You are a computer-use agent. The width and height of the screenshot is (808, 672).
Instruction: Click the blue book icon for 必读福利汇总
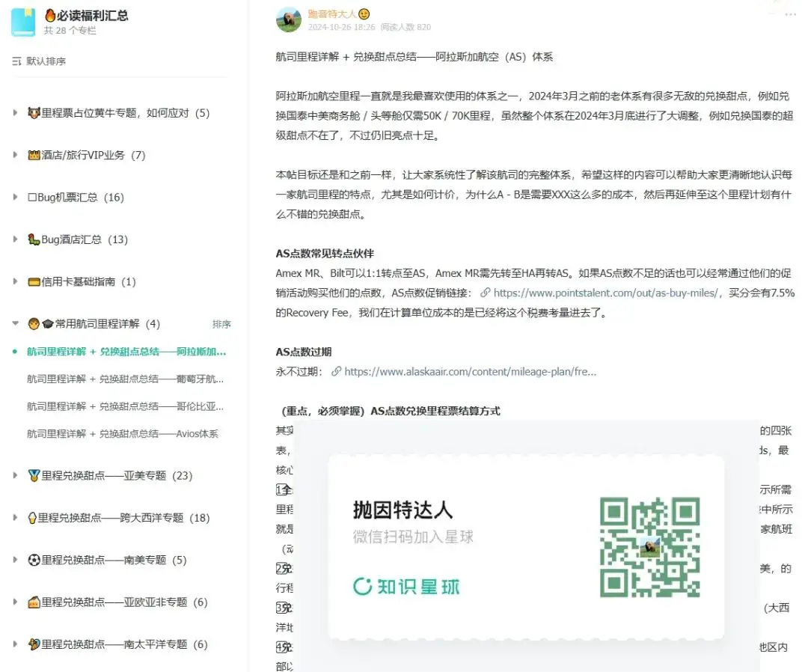click(23, 22)
